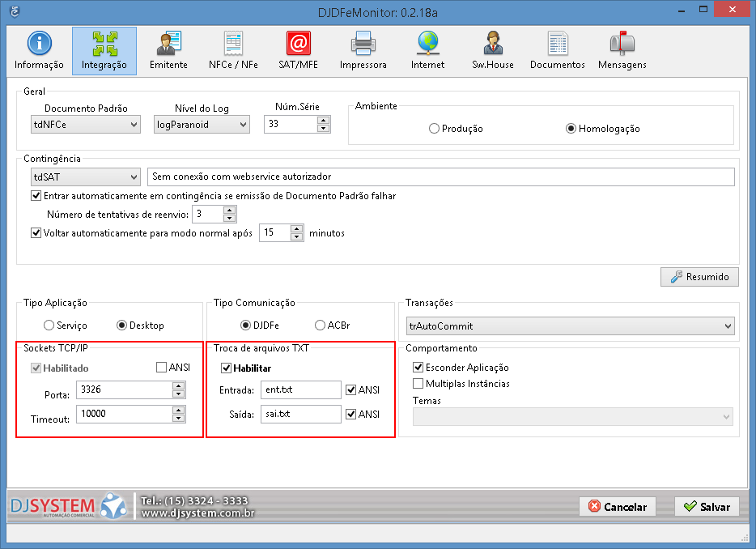Decrease the Timeout value
756x549 pixels.
click(178, 419)
